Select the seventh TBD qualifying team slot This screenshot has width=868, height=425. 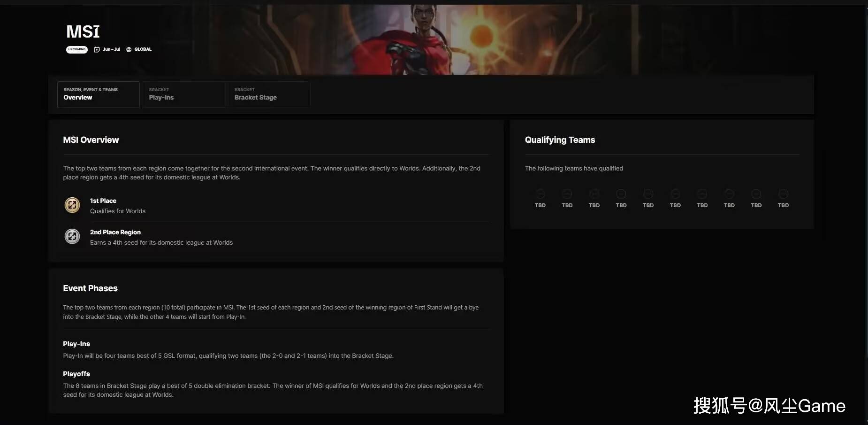(x=702, y=198)
